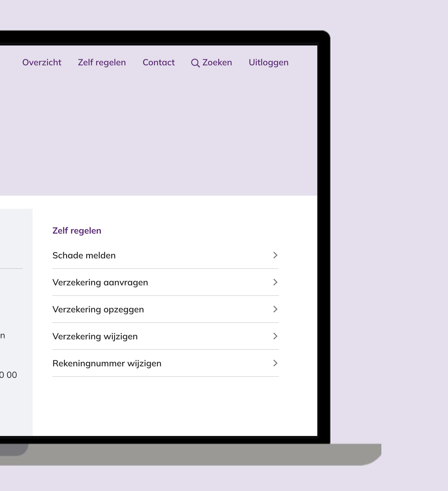Screen dimensions: 448x491
Task: Click chevron next to Schade melden
Action: (x=275, y=255)
